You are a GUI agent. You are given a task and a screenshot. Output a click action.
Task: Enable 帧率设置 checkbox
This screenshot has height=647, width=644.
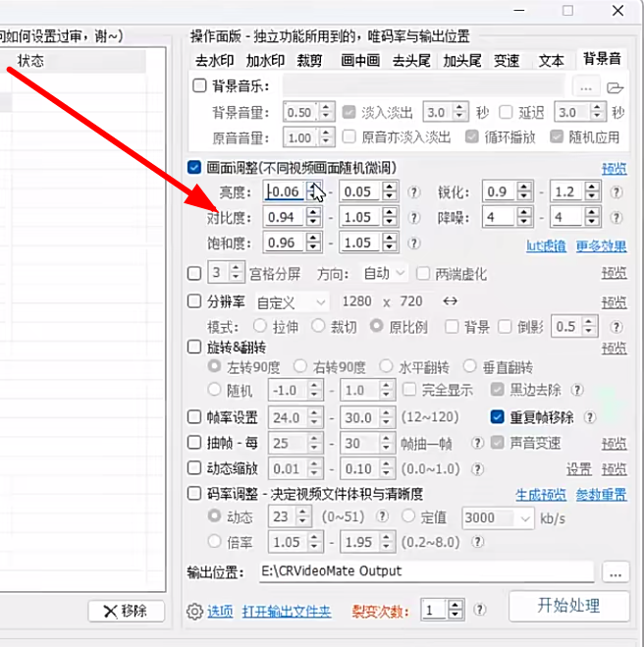(x=194, y=417)
